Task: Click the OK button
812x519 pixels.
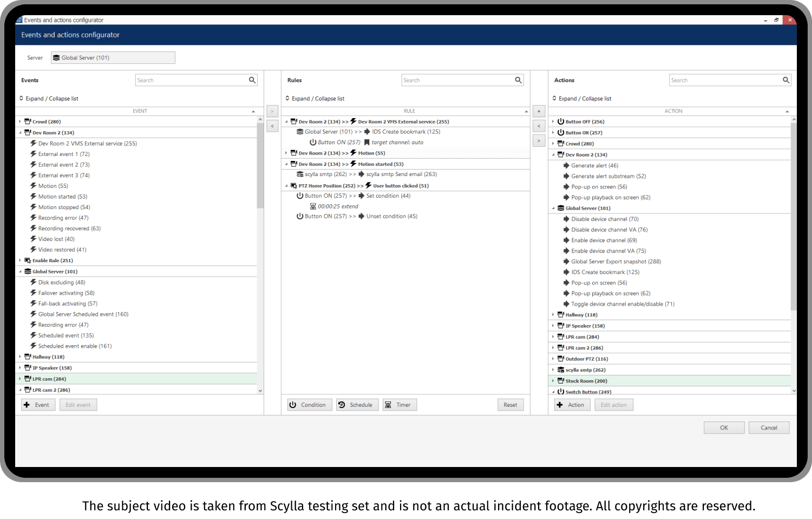Action: click(724, 428)
